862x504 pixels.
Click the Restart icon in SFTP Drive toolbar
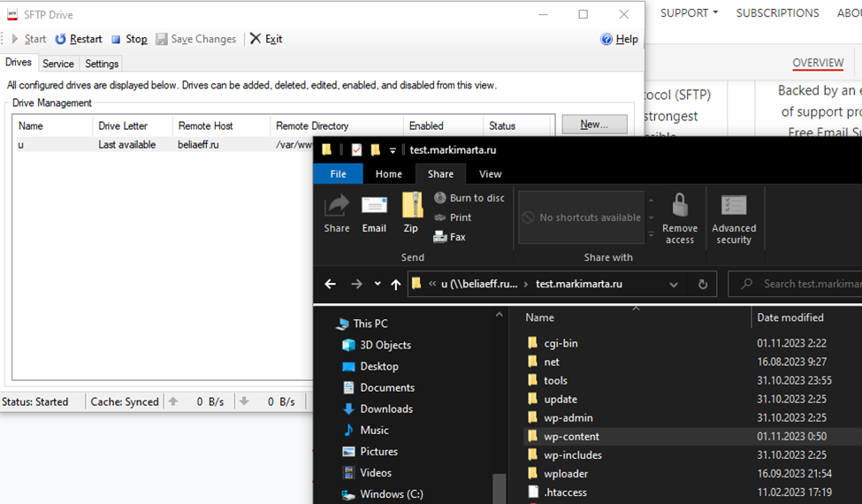point(60,39)
